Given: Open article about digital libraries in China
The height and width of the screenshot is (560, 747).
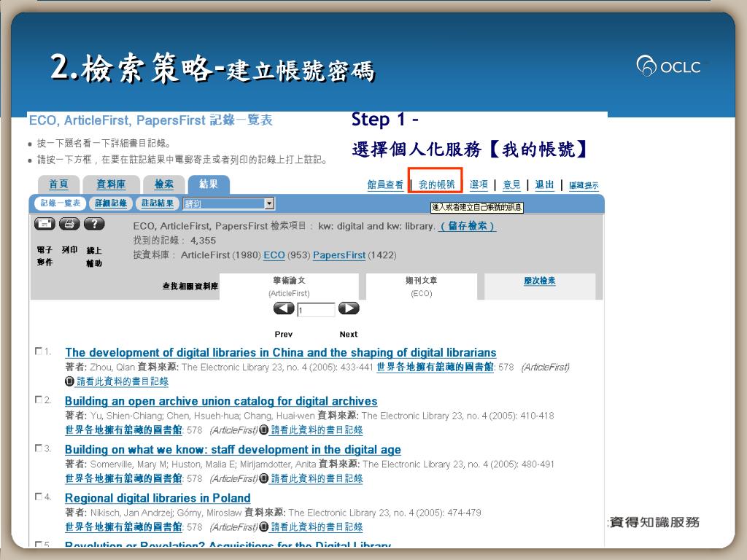Looking at the screenshot, I should coord(281,353).
